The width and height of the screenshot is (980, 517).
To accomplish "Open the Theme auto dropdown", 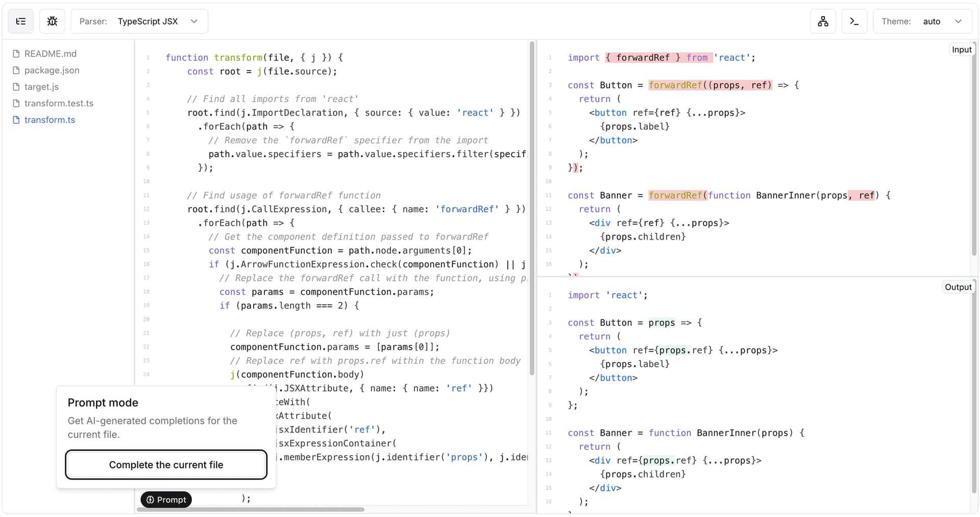I will 923,21.
